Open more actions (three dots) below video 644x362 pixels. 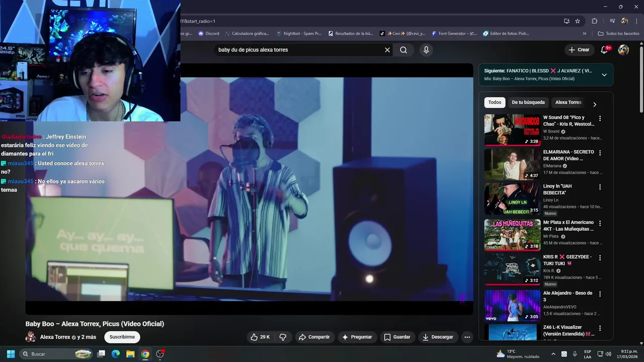click(x=467, y=337)
